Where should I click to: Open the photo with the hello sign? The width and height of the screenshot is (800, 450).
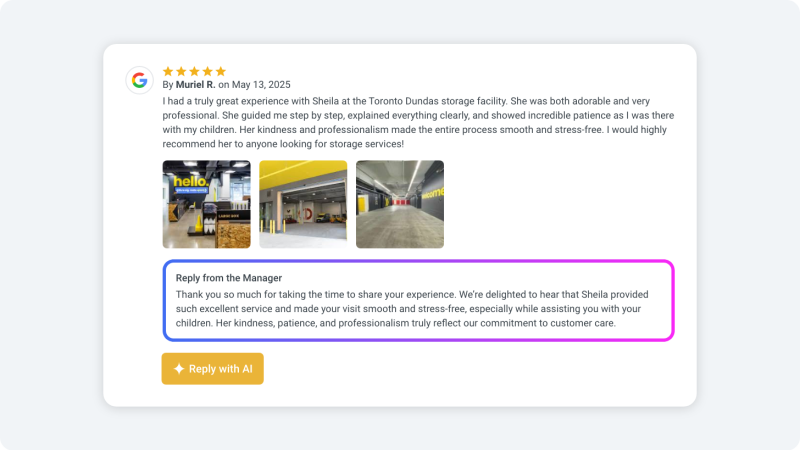[207, 204]
